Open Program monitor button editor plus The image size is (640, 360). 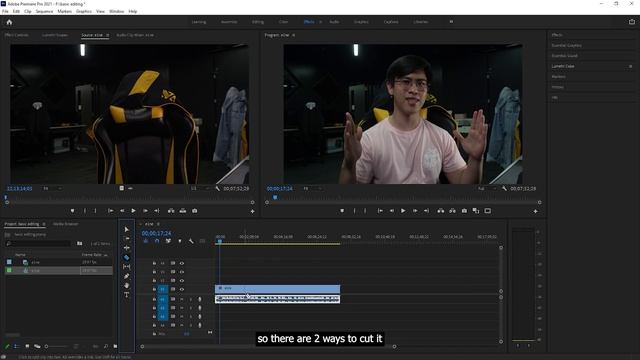click(536, 211)
